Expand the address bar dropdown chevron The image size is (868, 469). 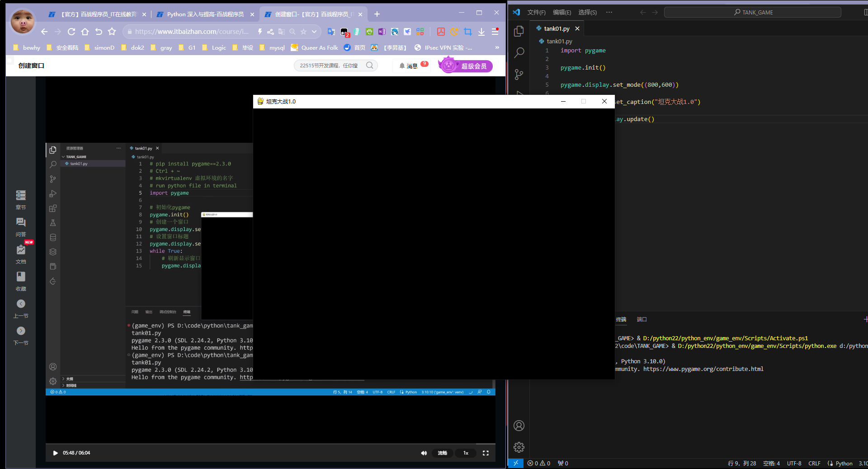pyautogui.click(x=314, y=32)
